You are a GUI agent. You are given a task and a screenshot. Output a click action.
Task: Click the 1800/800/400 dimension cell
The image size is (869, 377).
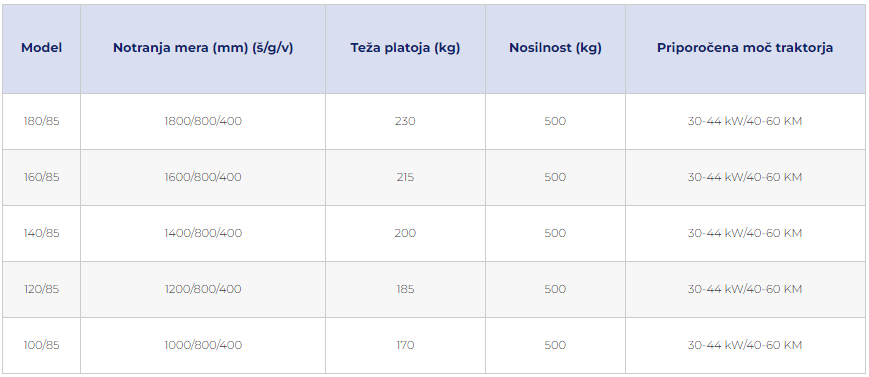coord(203,121)
